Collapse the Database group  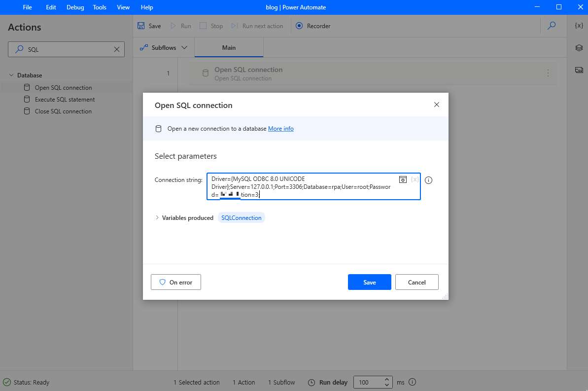coord(11,75)
